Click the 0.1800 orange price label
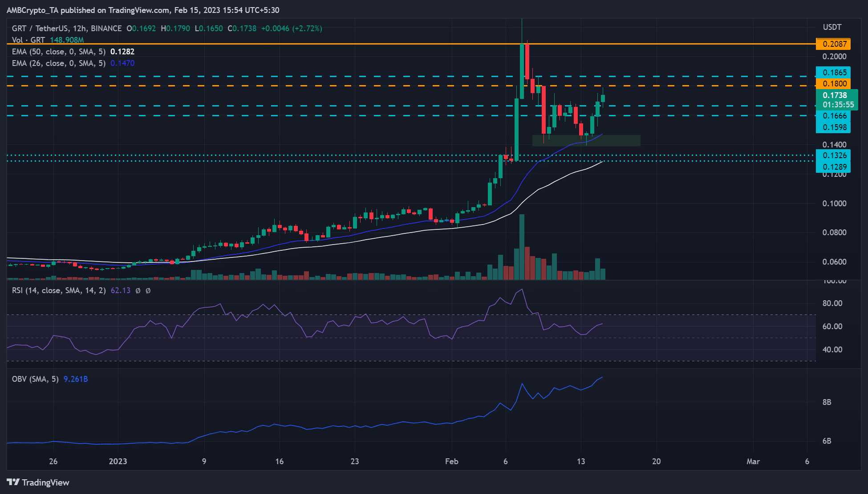The width and height of the screenshot is (868, 494). coord(833,84)
